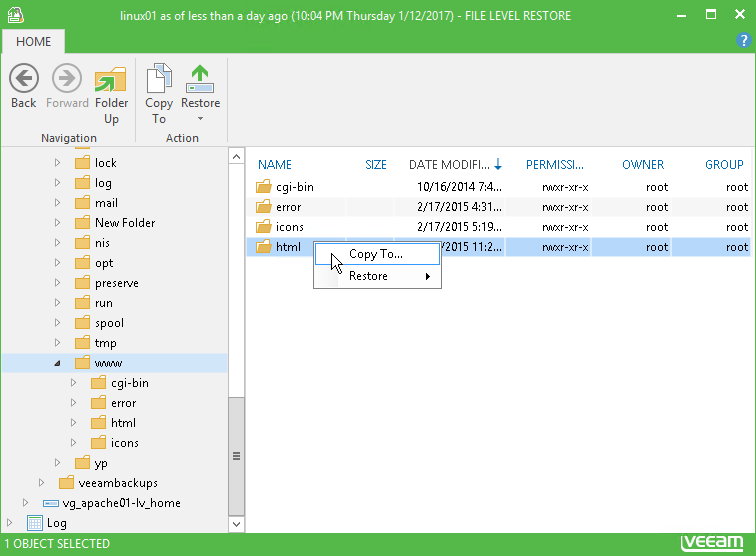Click the 10/16/2014 date of cgi-bin

click(459, 187)
